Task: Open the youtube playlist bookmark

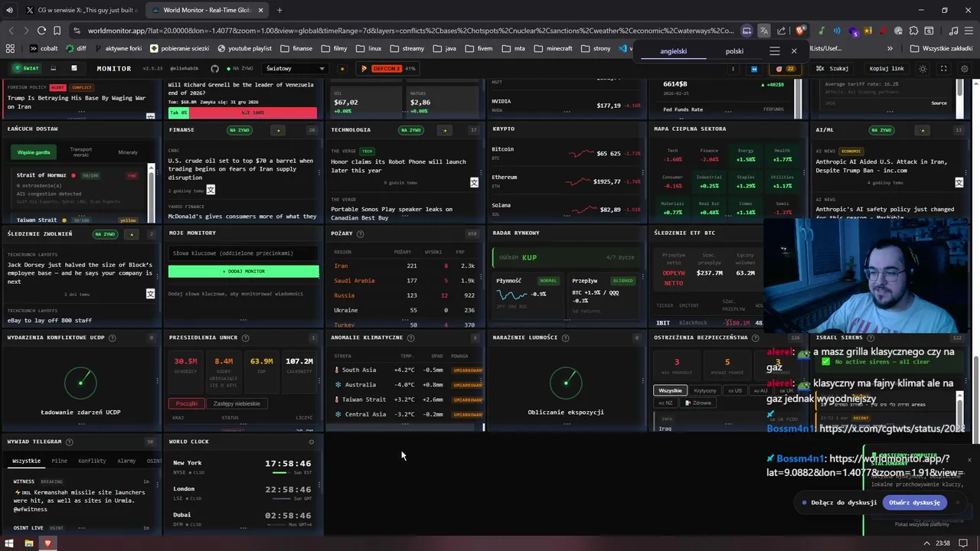Action: pyautogui.click(x=243, y=48)
